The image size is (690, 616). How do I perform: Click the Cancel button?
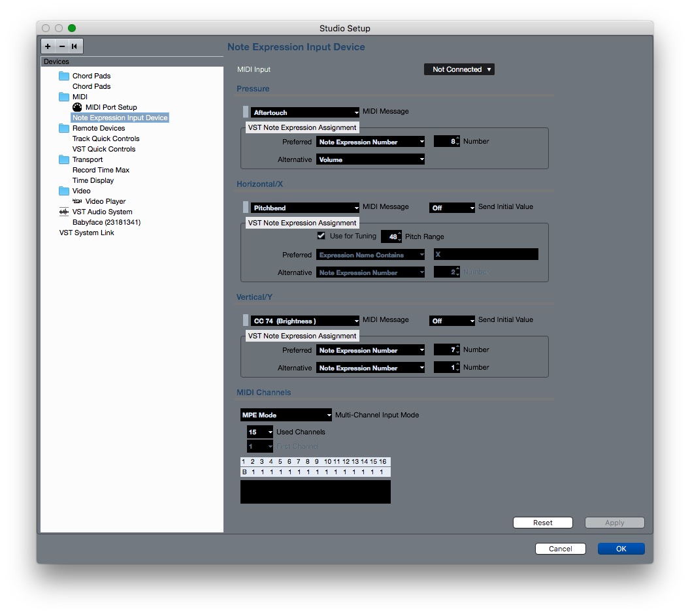click(x=560, y=549)
